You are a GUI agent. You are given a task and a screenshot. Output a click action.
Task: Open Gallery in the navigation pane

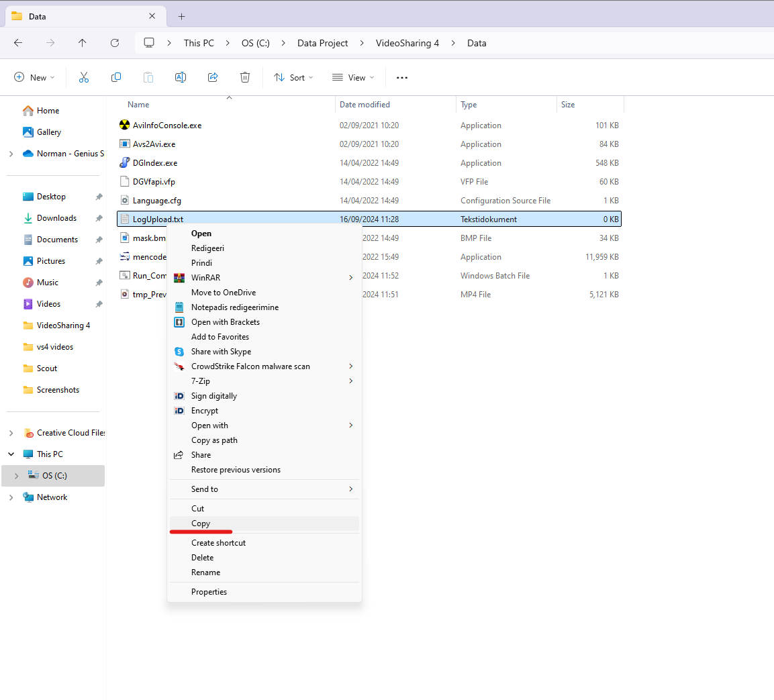49,132
